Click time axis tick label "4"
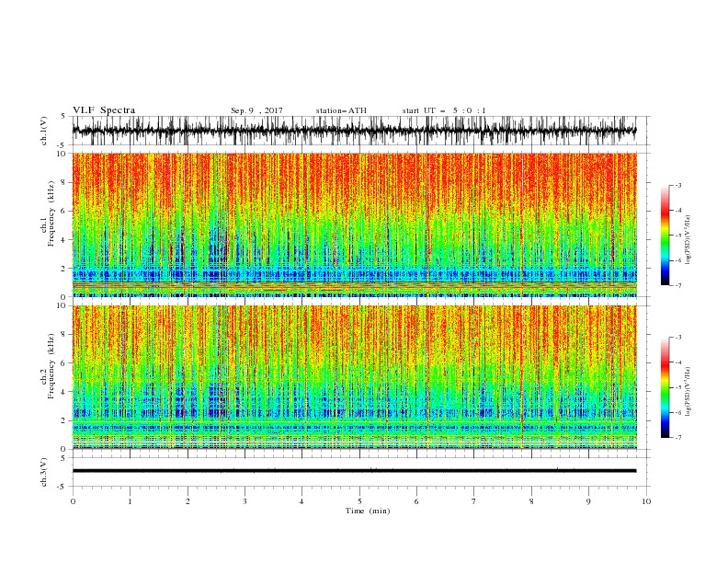The image size is (728, 563). tap(301, 501)
